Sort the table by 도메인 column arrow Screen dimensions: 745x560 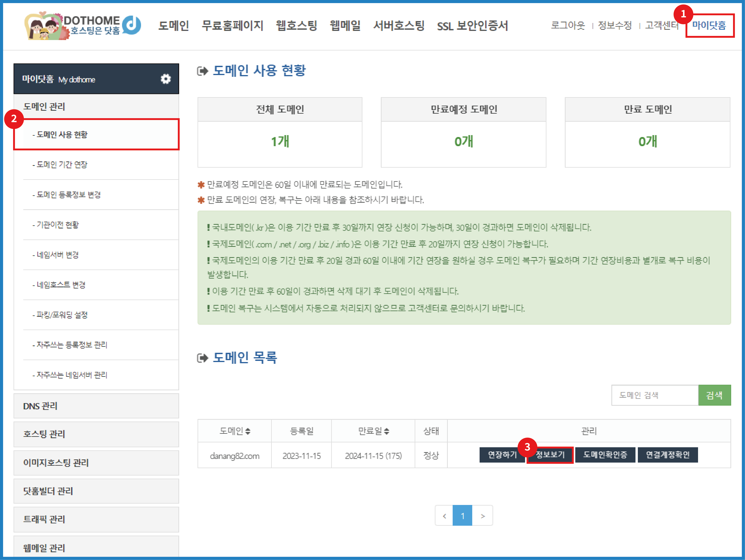tap(248, 431)
